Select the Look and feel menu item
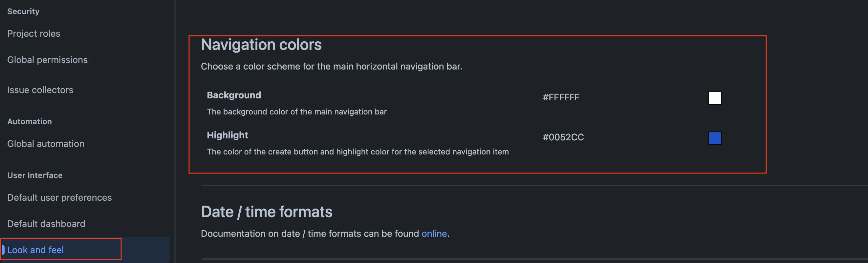The width and height of the screenshot is (868, 263). (35, 250)
